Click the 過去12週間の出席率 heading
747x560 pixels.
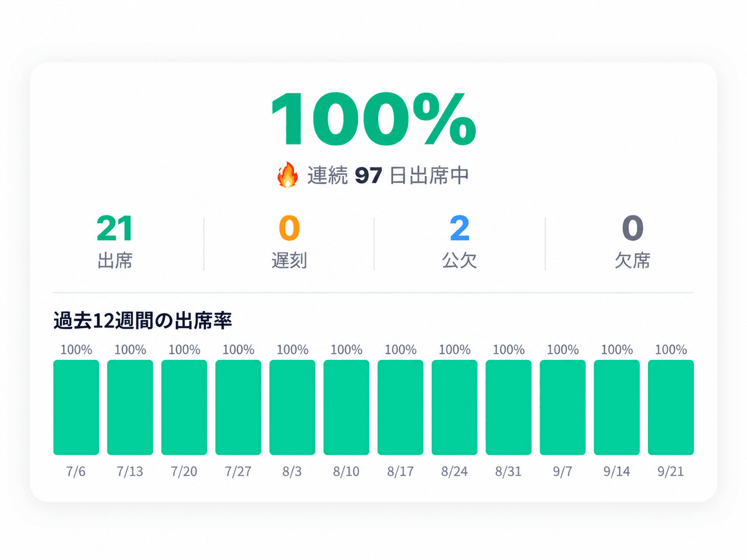pyautogui.click(x=143, y=320)
